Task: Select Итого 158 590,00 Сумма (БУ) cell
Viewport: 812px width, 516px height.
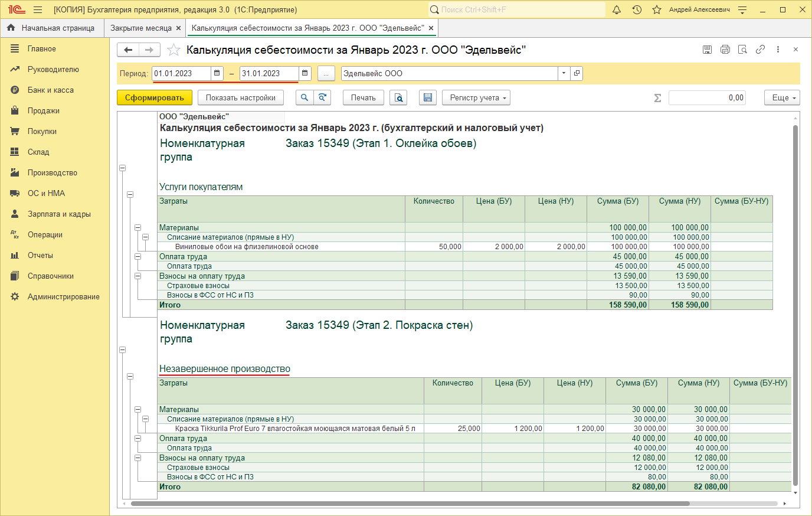Action: pos(618,305)
